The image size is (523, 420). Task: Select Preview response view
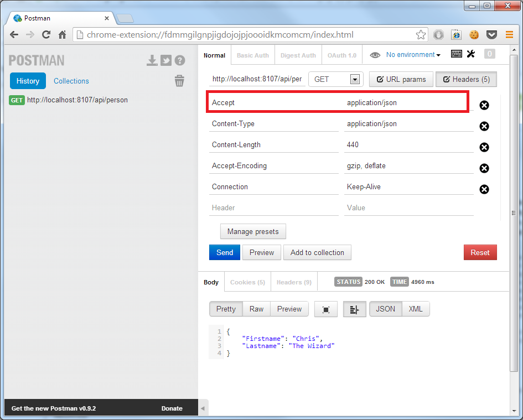289,309
